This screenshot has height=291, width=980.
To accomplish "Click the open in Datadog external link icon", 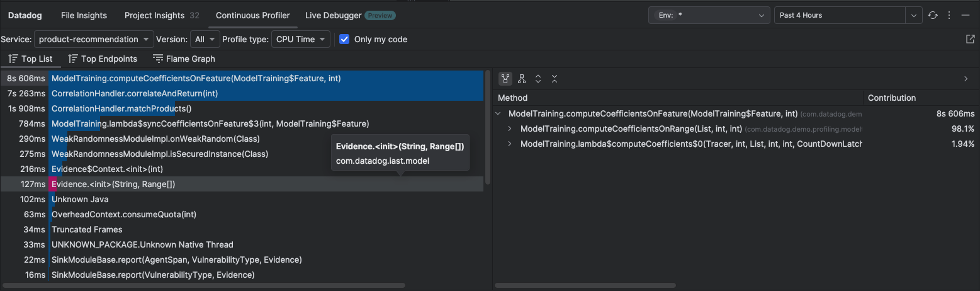I will (970, 39).
